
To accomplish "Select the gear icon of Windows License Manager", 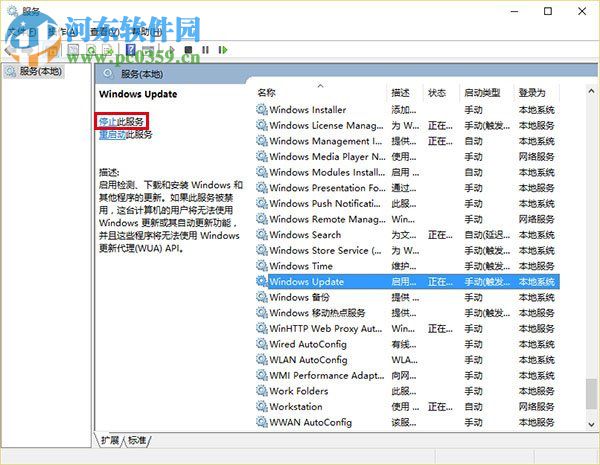I will point(262,126).
